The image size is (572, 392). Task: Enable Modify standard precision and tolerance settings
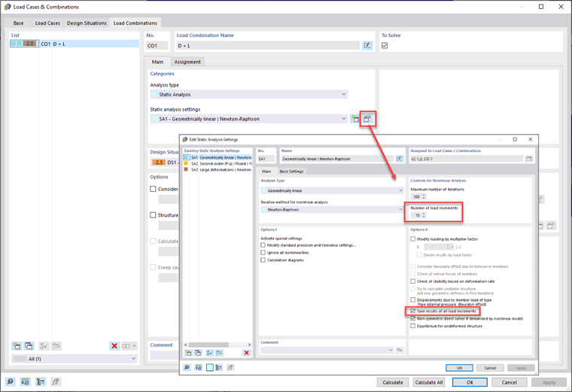[263, 245]
